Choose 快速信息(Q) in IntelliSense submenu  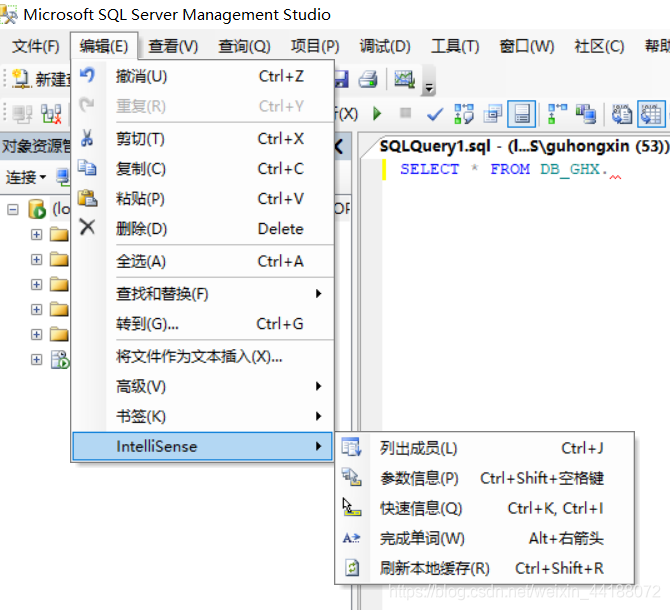485,508
